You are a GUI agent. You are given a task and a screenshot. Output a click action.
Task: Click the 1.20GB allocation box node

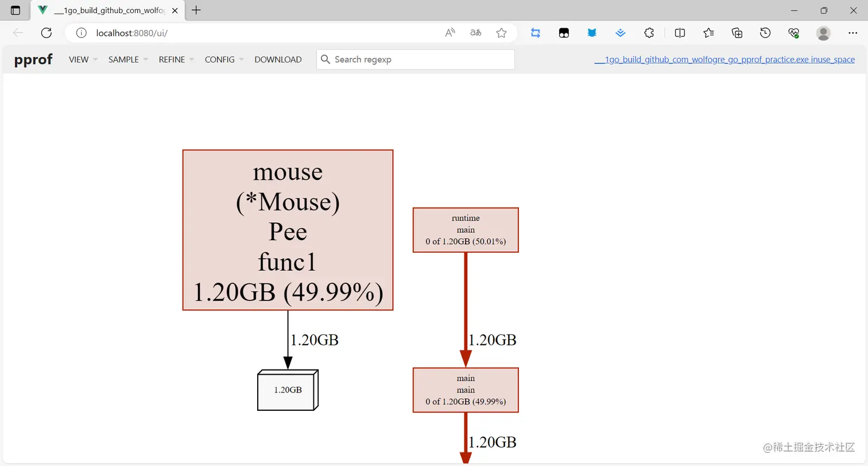(288, 390)
